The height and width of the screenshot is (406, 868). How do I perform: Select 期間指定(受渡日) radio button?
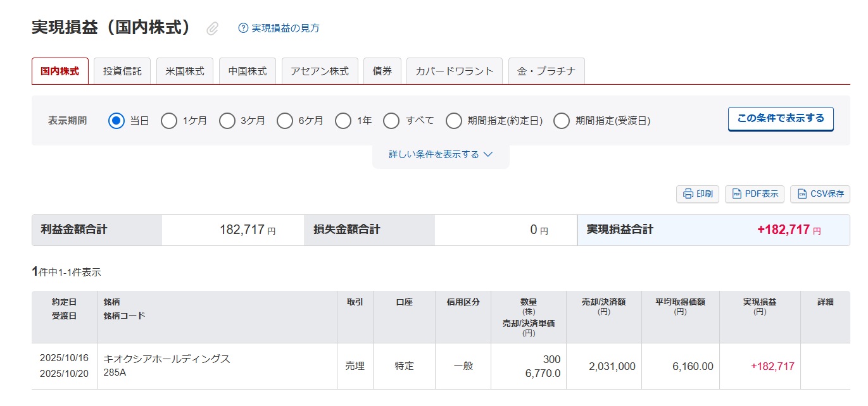[562, 121]
